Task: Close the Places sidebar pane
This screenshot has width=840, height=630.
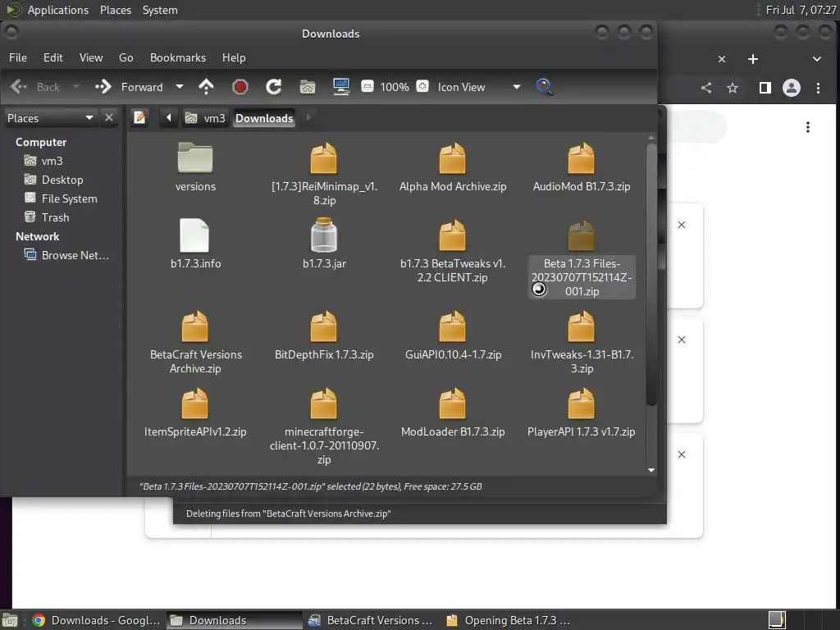Action: [109, 117]
